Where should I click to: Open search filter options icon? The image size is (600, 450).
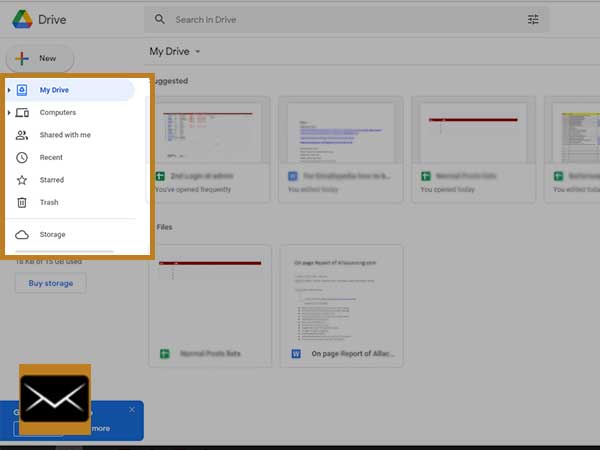[533, 19]
